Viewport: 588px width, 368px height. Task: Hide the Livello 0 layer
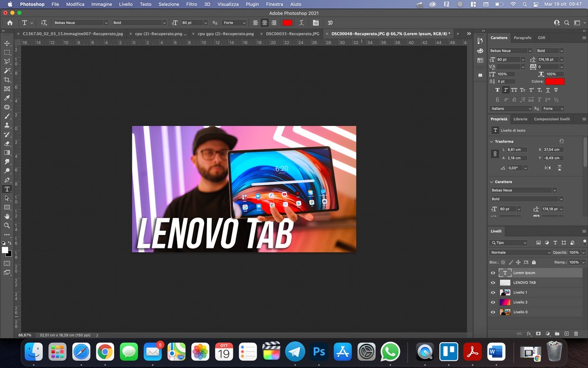pyautogui.click(x=493, y=312)
